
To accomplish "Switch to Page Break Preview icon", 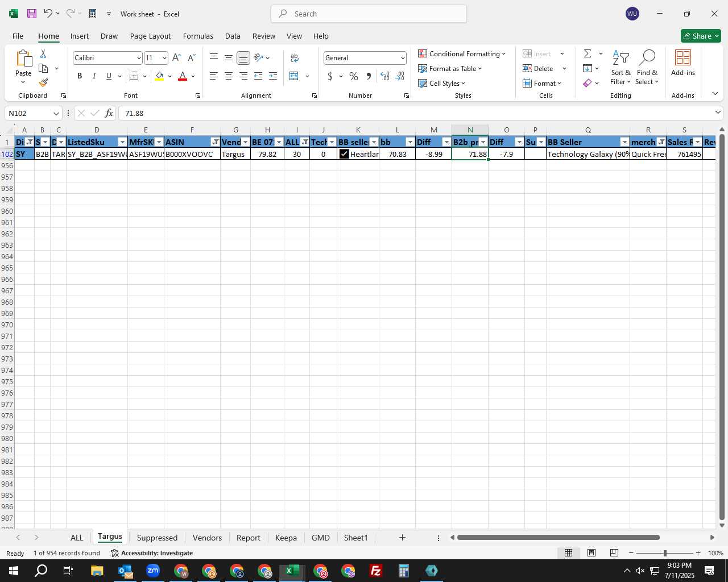I will point(614,552).
